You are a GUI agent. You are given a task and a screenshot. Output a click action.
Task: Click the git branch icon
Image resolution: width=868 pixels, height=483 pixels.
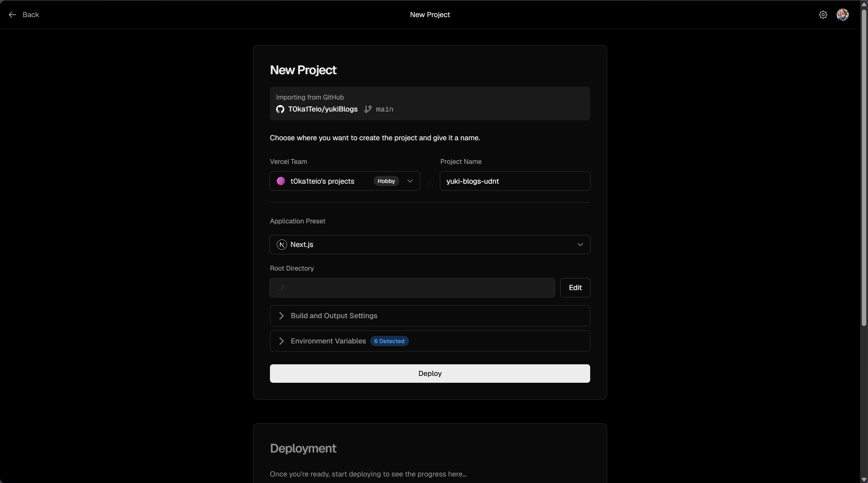click(x=368, y=109)
